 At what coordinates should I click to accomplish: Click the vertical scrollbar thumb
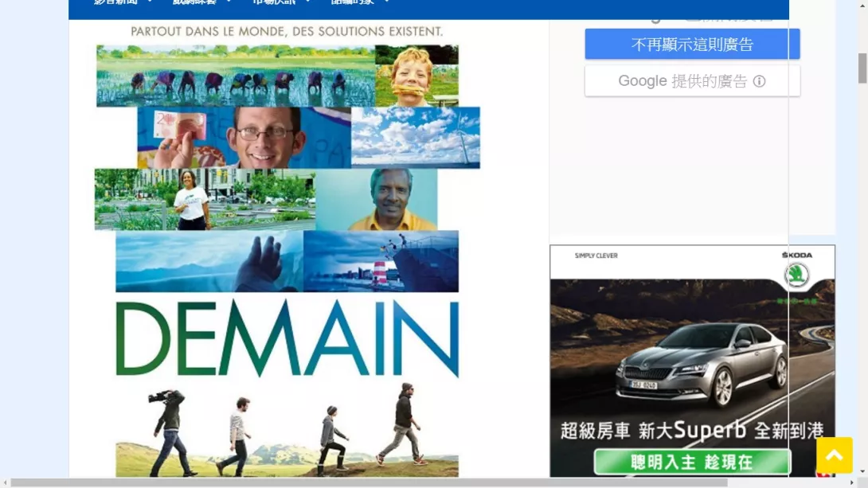862,68
